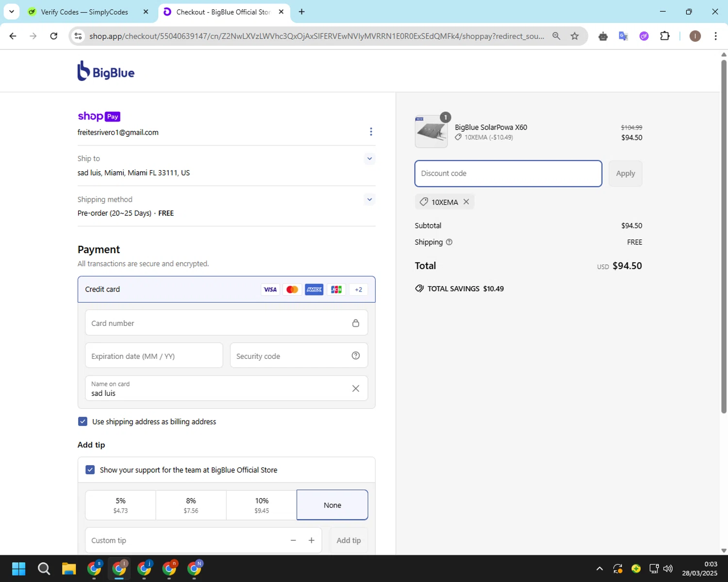Select the 5% tip option
Viewport: 728px width, 582px height.
[120, 505]
